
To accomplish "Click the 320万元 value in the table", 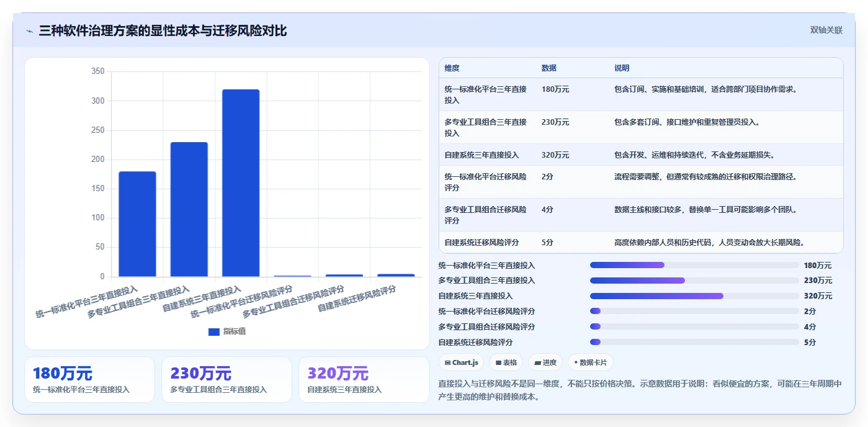I will [555, 155].
